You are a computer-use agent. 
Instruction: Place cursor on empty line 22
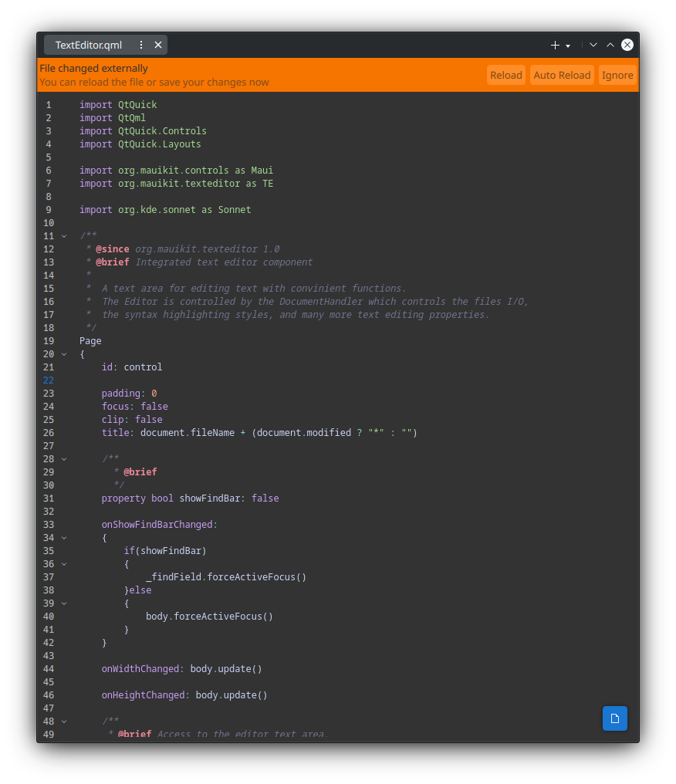pos(232,380)
